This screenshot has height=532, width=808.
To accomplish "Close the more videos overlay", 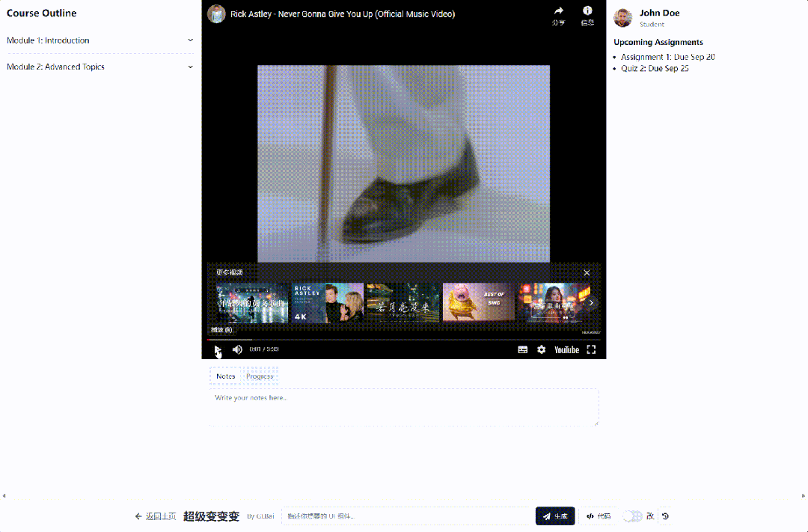I will (587, 272).
